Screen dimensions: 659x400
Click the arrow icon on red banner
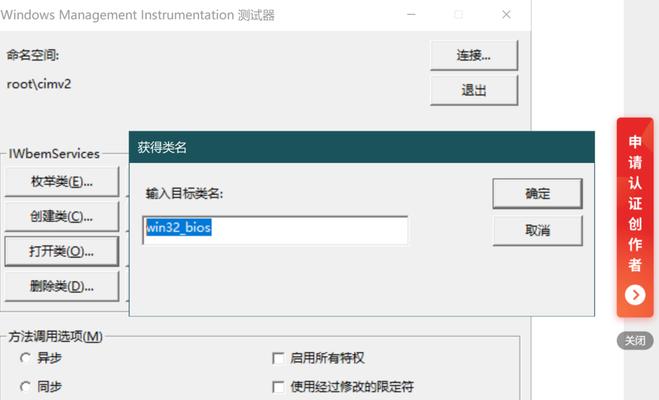[635, 295]
